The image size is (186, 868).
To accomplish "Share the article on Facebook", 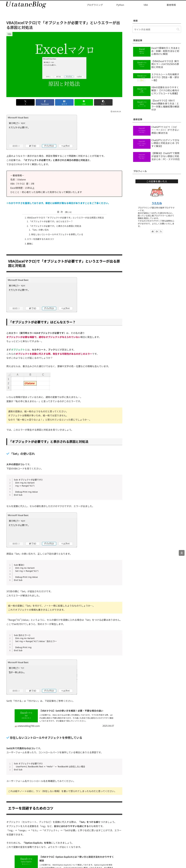I will (45, 102).
